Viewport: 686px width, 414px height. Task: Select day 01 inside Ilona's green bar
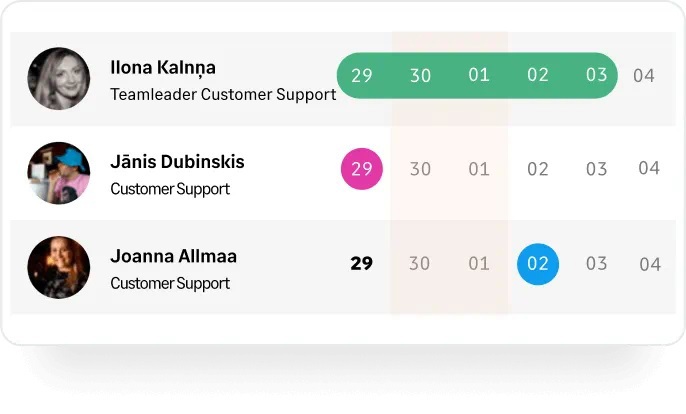pyautogui.click(x=479, y=75)
